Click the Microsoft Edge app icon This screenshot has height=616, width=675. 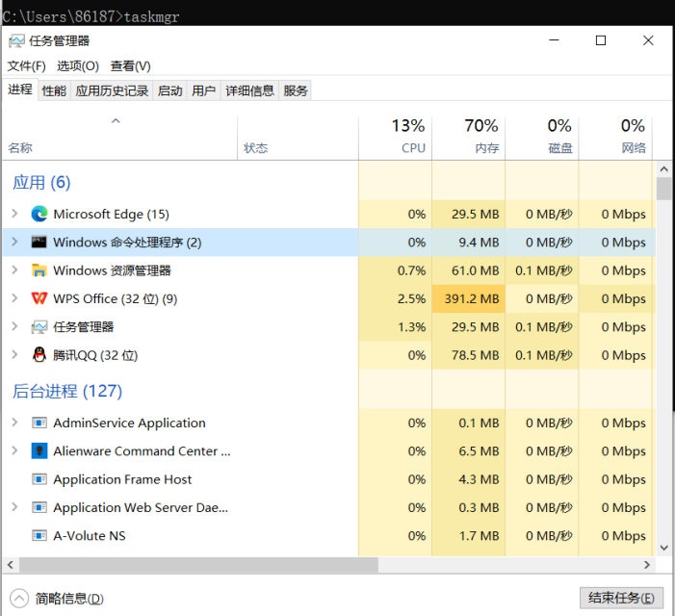point(39,214)
